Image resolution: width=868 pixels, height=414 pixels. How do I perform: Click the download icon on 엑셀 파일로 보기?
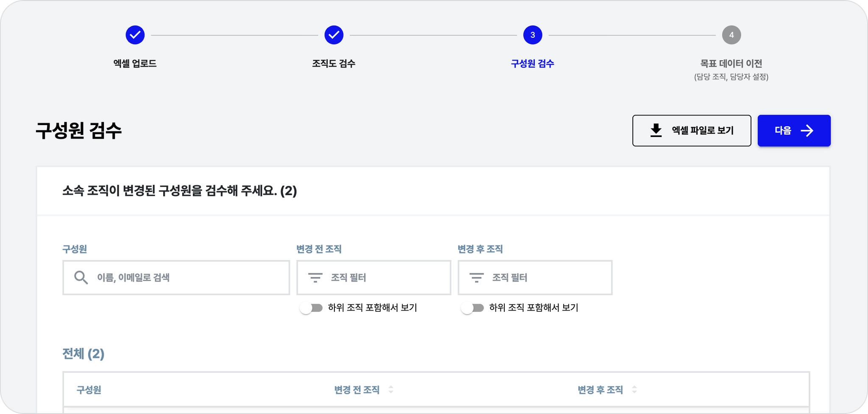point(656,130)
